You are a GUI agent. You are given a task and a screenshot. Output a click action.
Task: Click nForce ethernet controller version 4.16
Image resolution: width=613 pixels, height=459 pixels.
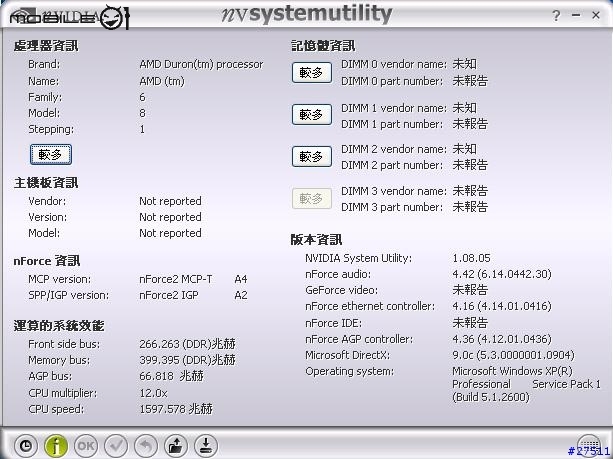tap(502, 306)
